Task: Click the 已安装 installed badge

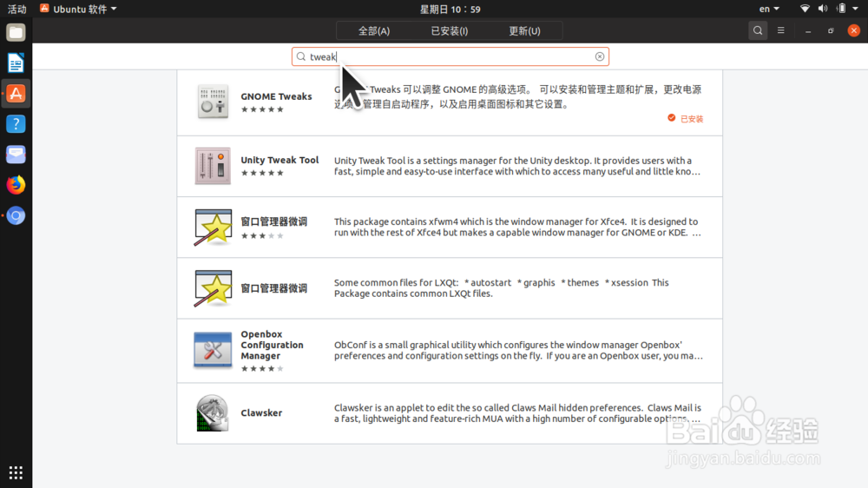Action: point(686,119)
